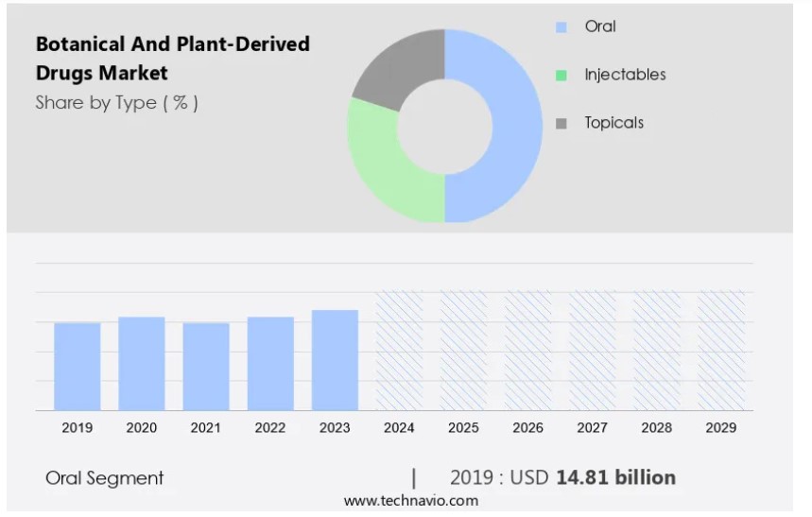Click the blue Oral legend swatch
This screenshot has width=812, height=517.
561,27
